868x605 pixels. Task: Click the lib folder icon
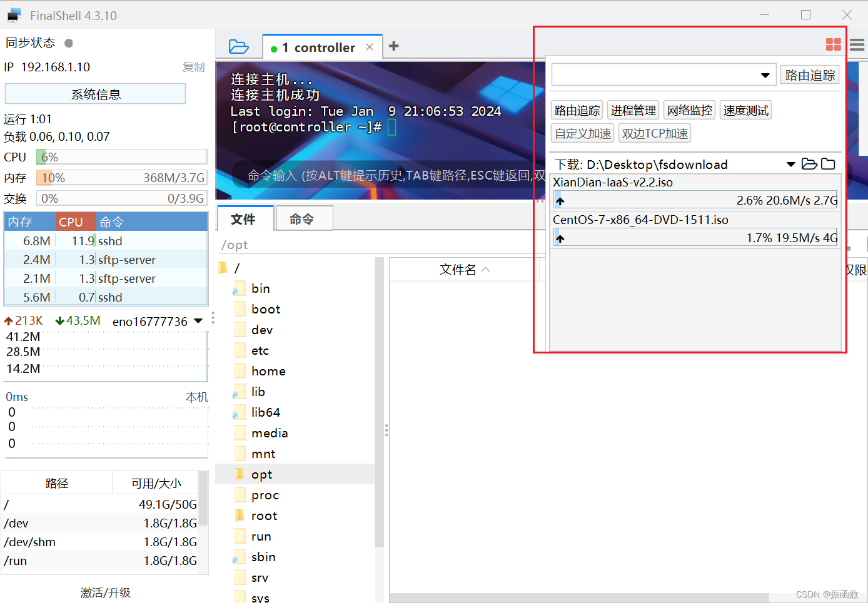(239, 392)
